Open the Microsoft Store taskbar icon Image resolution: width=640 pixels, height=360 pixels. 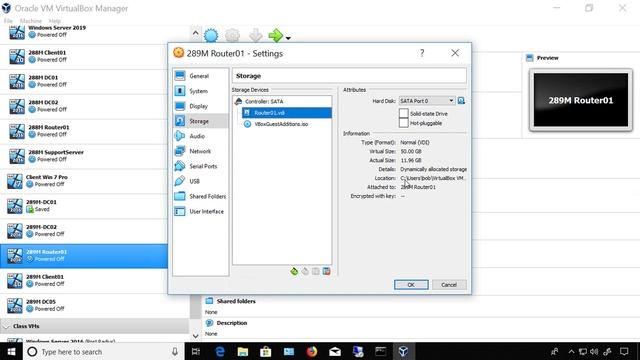click(x=266, y=351)
